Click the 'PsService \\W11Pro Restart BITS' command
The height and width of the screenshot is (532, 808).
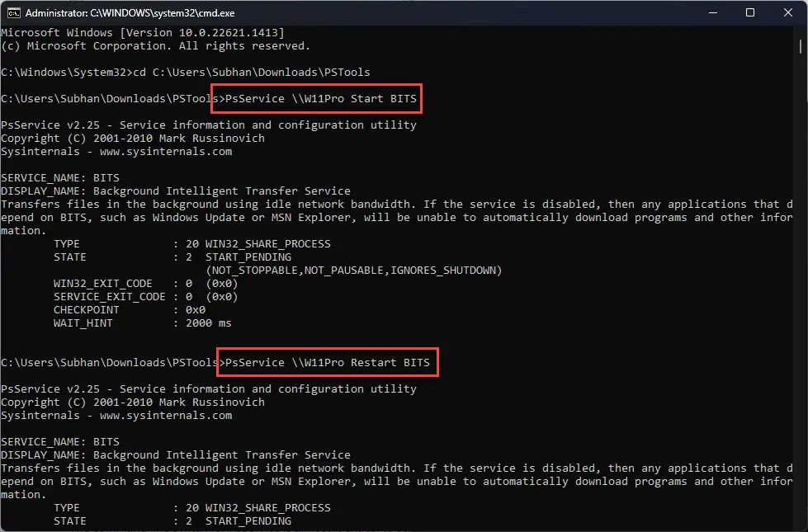pos(327,363)
